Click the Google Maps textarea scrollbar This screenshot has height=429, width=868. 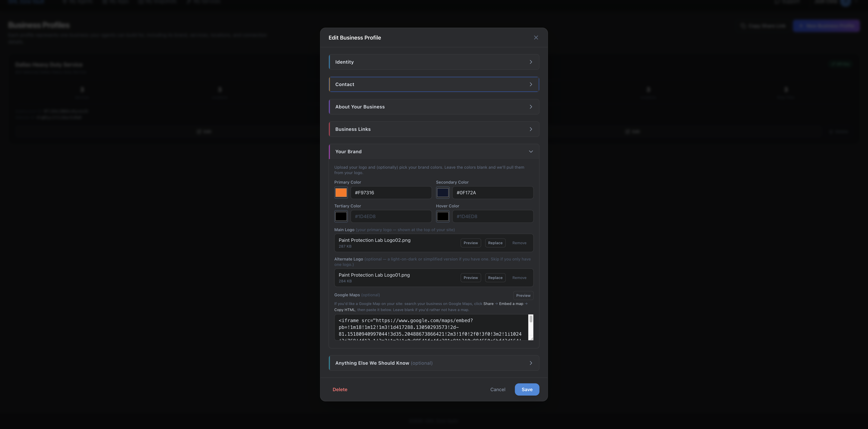click(531, 319)
